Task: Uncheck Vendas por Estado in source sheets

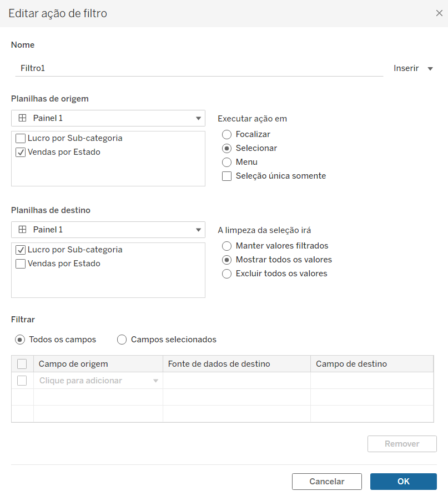Action: 21,153
